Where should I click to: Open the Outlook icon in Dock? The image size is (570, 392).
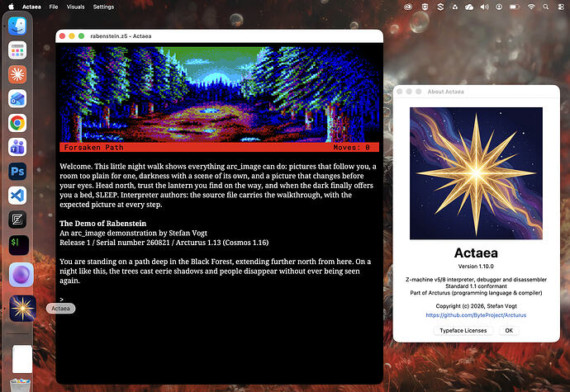pyautogui.click(x=17, y=98)
